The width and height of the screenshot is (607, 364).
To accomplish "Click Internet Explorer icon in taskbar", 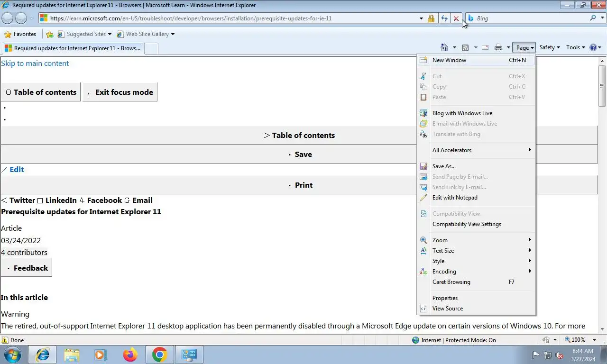I will click(x=43, y=355).
